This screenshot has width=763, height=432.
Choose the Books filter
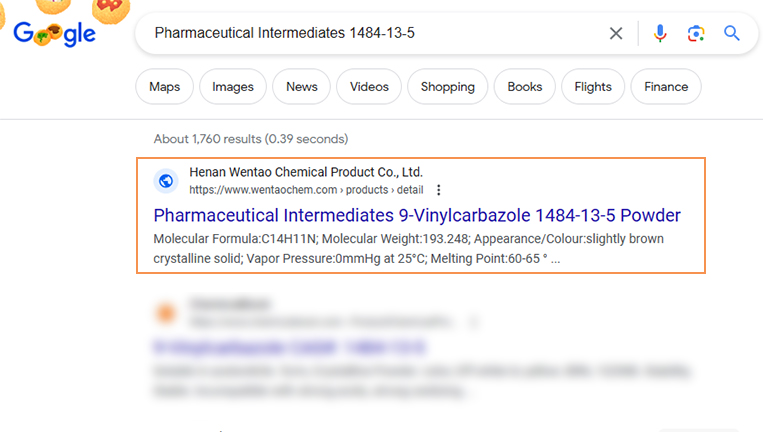point(525,87)
